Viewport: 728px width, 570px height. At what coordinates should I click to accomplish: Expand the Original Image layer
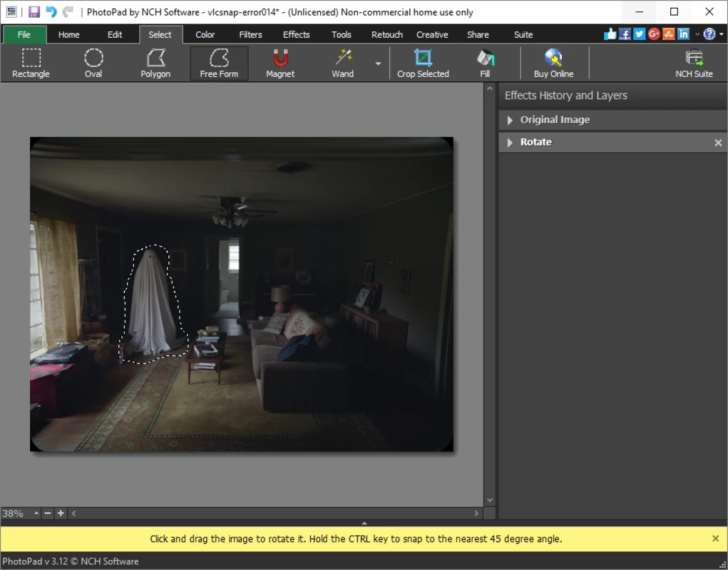point(510,120)
